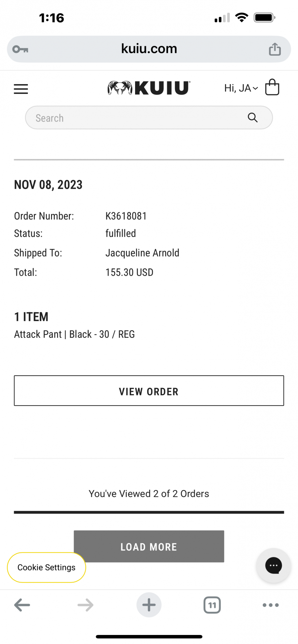Show the 11 open tabs

(x=212, y=605)
